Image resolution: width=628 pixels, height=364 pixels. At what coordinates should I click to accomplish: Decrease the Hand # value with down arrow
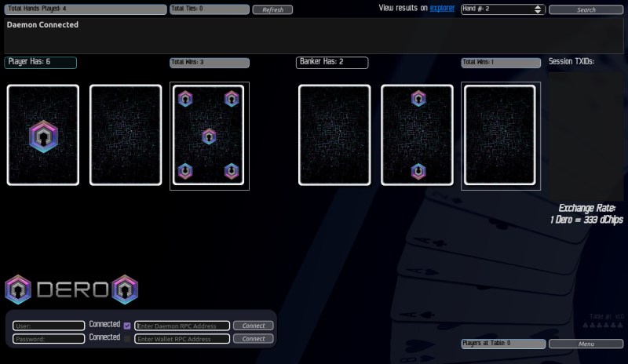(538, 13)
